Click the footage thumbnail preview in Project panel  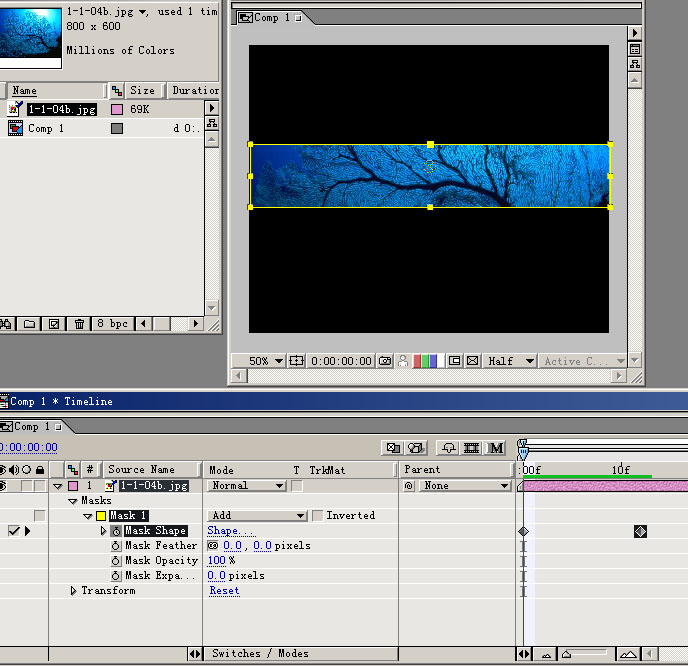30,37
